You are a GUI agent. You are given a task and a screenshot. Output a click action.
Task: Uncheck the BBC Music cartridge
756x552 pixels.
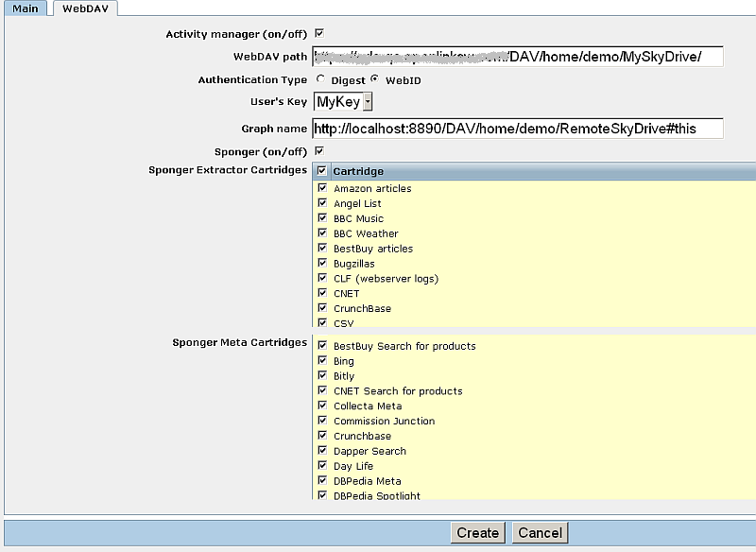tap(322, 218)
